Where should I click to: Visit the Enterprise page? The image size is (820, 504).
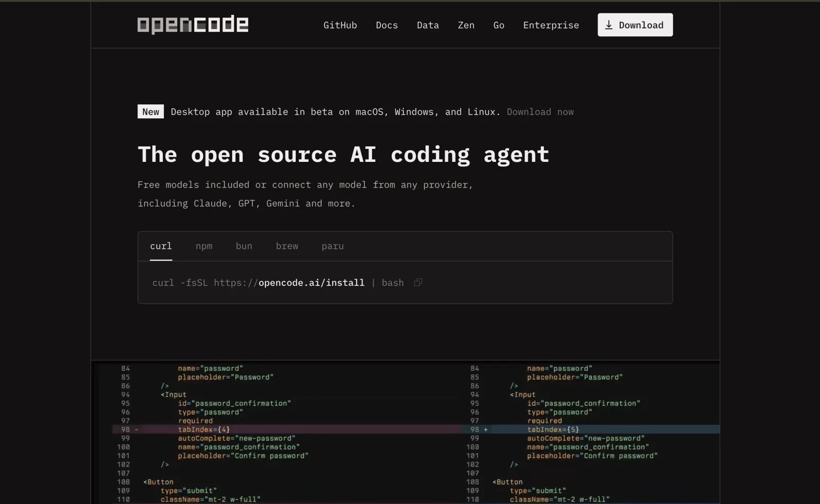[x=551, y=25]
